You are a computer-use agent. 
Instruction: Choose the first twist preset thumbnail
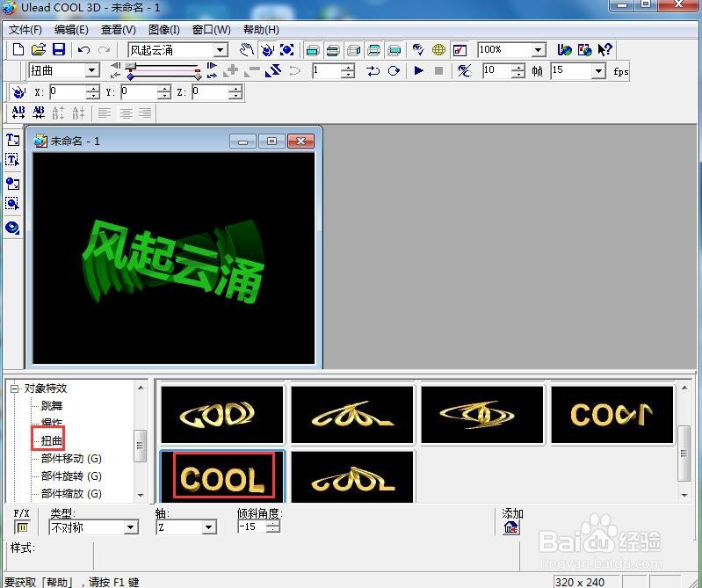click(x=222, y=415)
